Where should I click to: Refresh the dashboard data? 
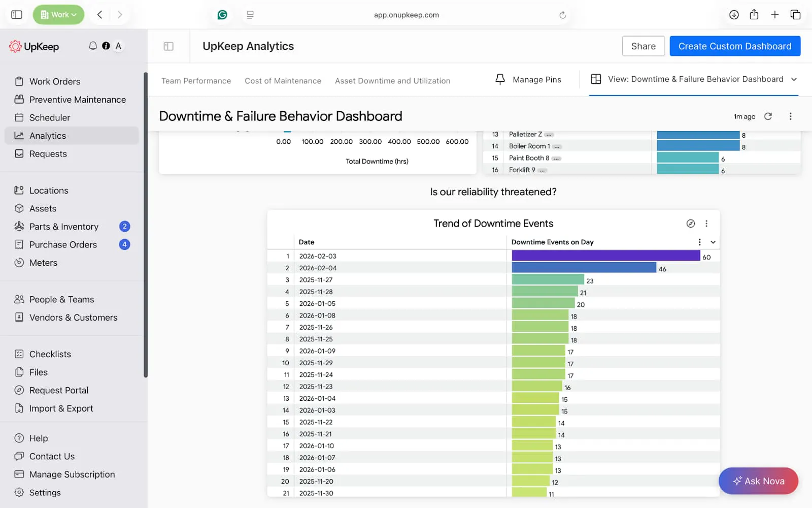click(x=768, y=116)
